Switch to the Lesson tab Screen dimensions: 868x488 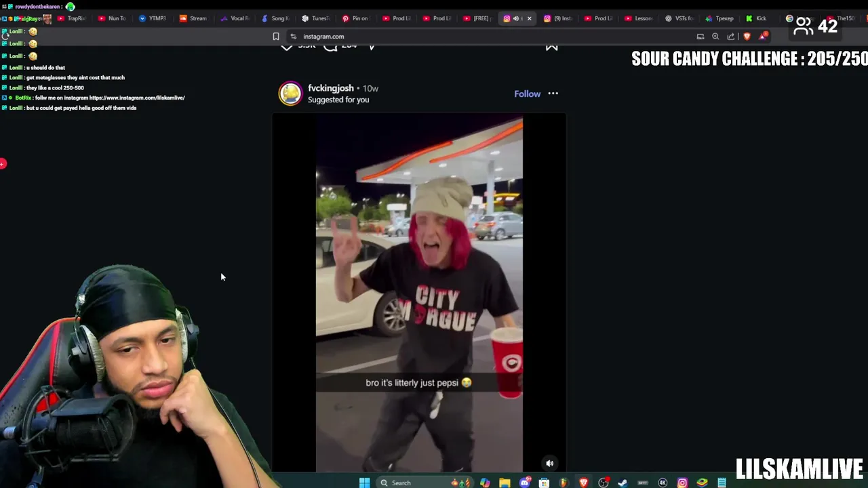click(x=638, y=18)
